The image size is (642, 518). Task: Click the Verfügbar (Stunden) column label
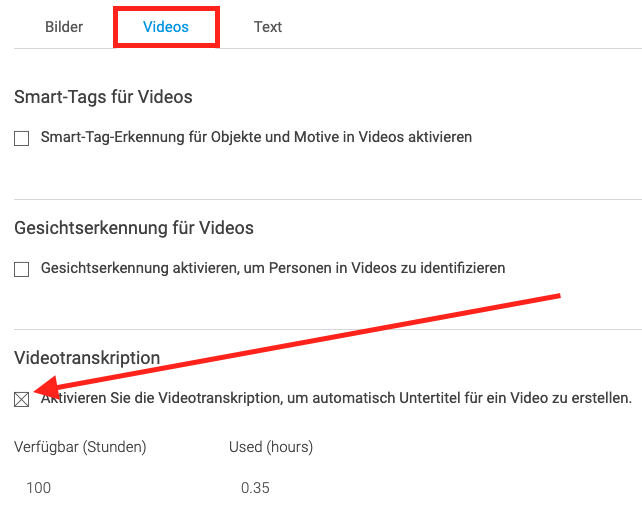pyautogui.click(x=80, y=447)
